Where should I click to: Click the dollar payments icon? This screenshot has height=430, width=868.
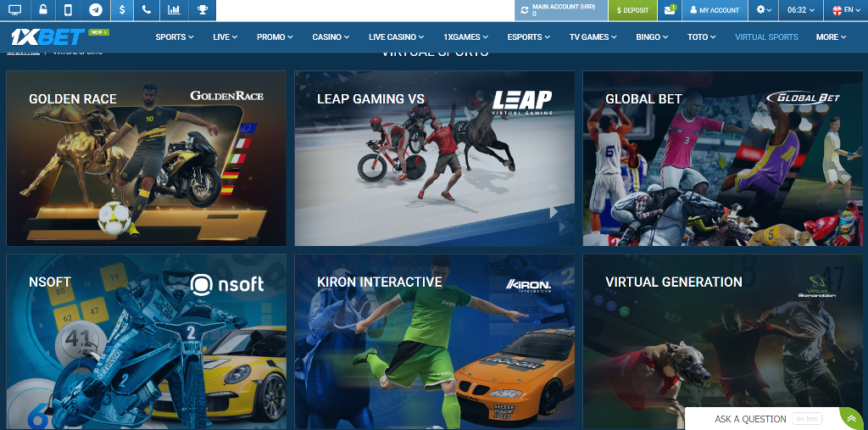[122, 10]
